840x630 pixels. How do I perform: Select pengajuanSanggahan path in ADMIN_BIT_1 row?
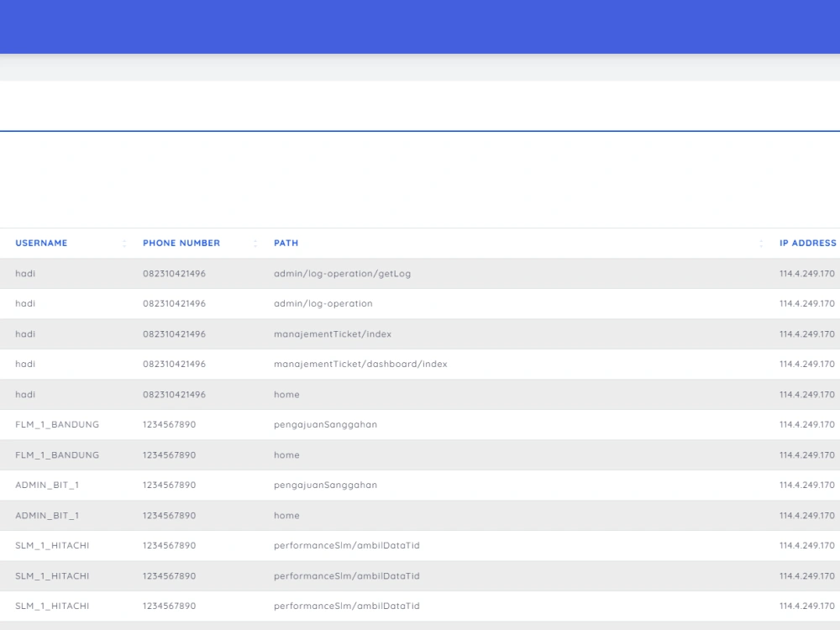click(325, 486)
